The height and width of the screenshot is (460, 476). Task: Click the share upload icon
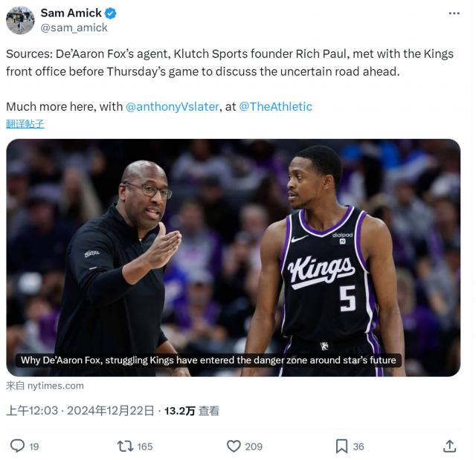(x=449, y=446)
